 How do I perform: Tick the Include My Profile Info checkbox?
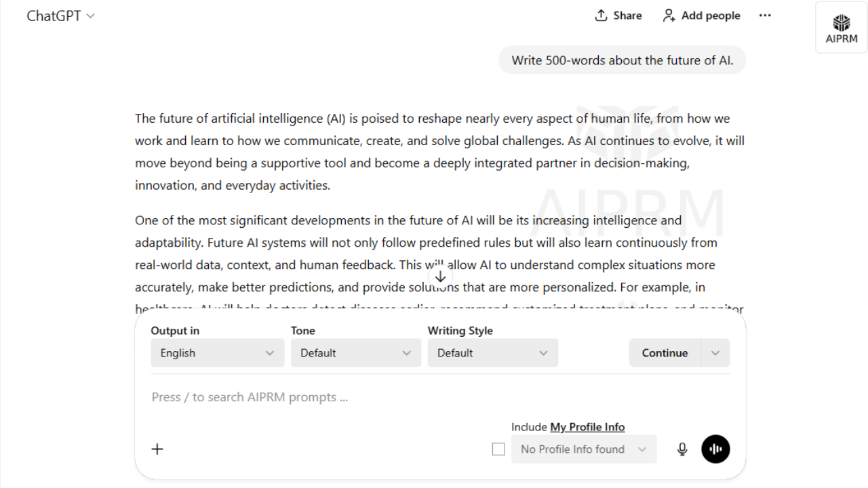498,449
